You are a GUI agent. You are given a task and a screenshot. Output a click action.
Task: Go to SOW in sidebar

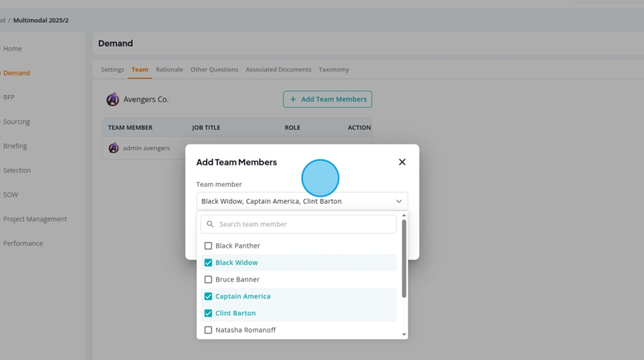[x=10, y=195]
